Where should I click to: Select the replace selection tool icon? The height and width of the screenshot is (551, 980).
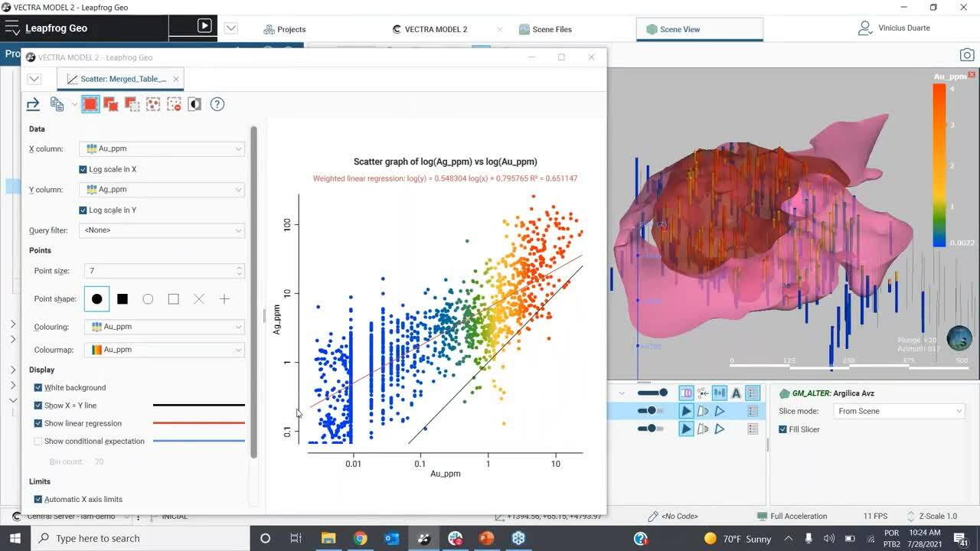(x=90, y=104)
